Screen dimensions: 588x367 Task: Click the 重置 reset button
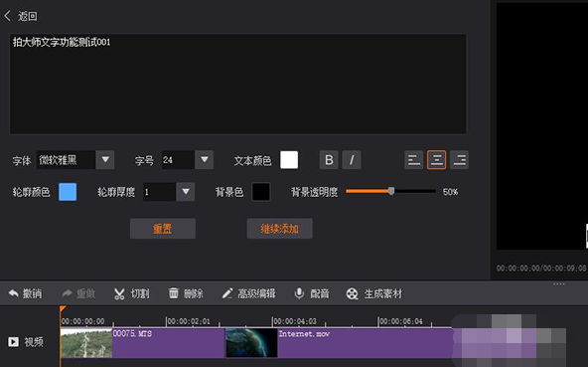click(x=163, y=229)
